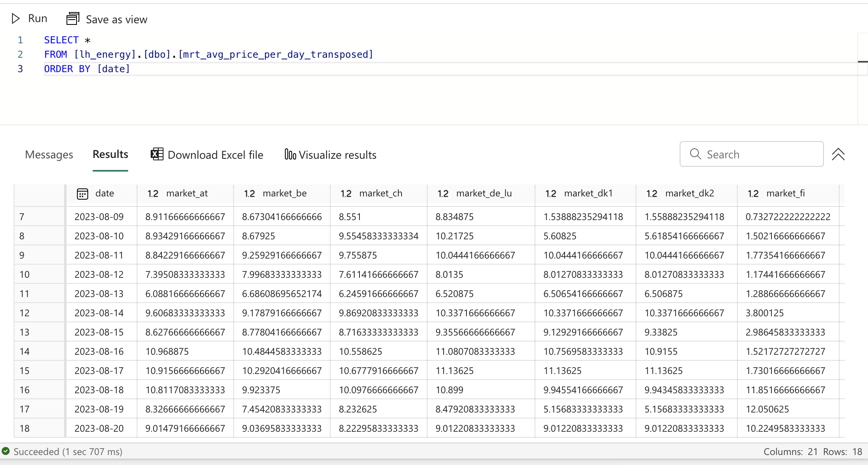Click Save as view
The width and height of the screenshot is (868, 465).
(116, 19)
